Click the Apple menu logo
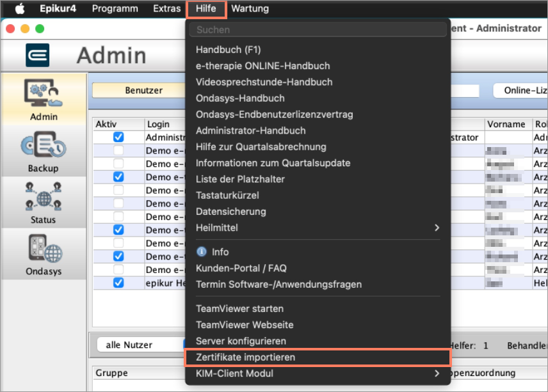548x392 pixels. click(20, 8)
